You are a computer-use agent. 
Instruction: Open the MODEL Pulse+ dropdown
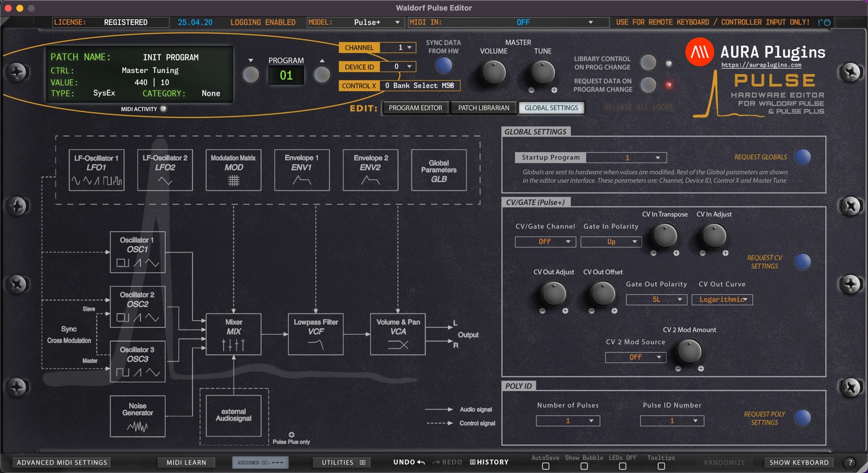[355, 23]
